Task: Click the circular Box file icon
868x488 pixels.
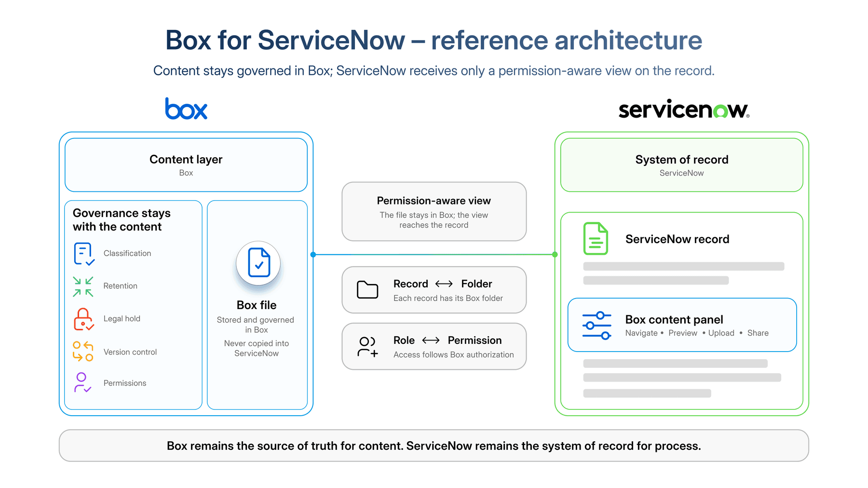Action: [x=258, y=263]
